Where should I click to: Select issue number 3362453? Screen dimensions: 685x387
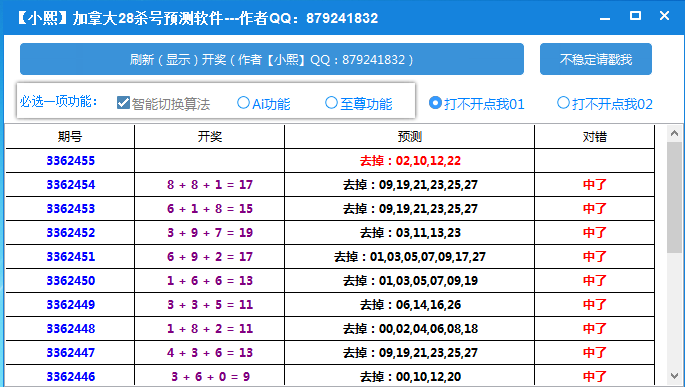click(71, 209)
